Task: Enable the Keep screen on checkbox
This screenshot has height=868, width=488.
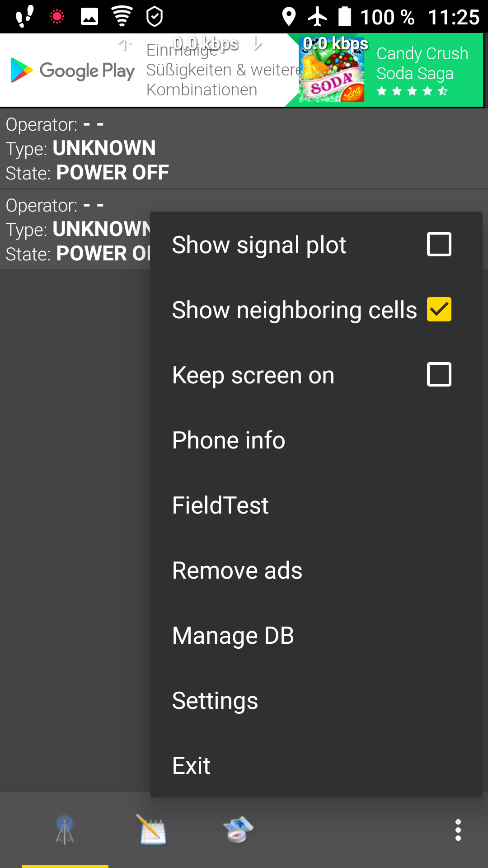Action: click(439, 375)
